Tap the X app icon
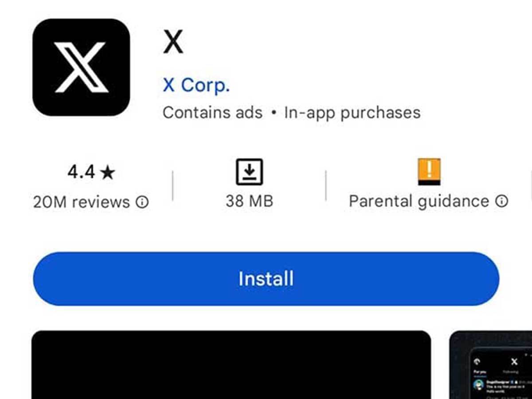 pos(81,67)
